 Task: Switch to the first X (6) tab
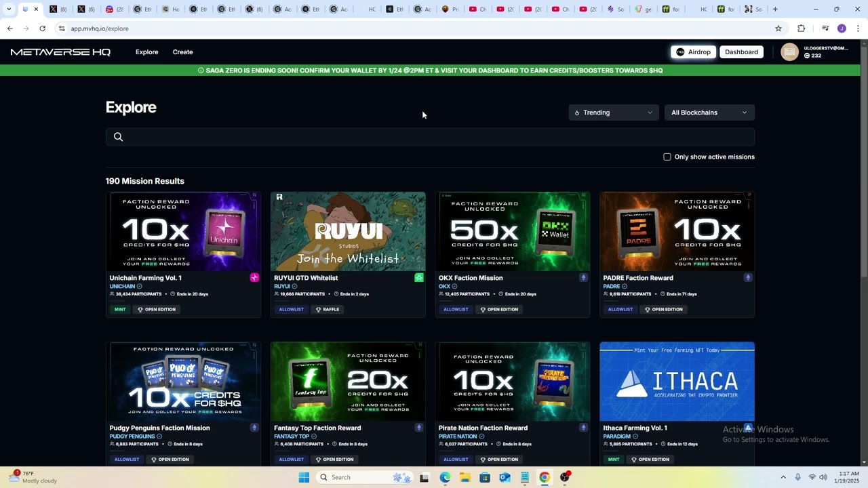point(58,9)
